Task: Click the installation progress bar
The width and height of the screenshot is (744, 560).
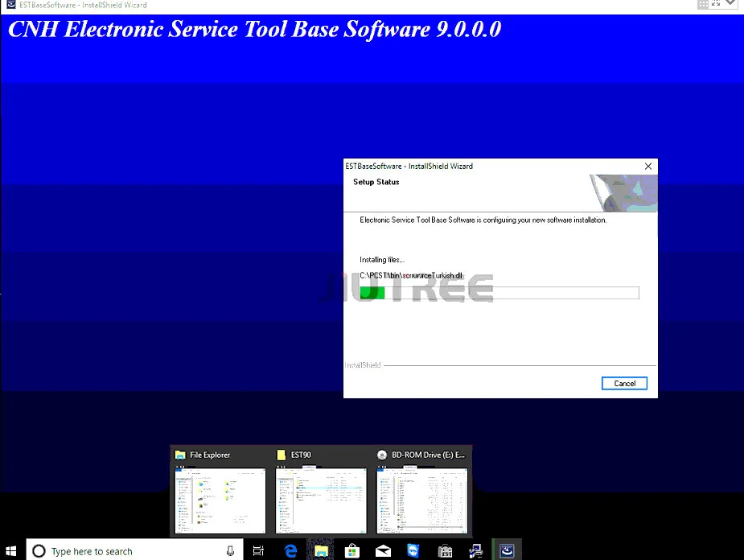Action: pyautogui.click(x=499, y=293)
